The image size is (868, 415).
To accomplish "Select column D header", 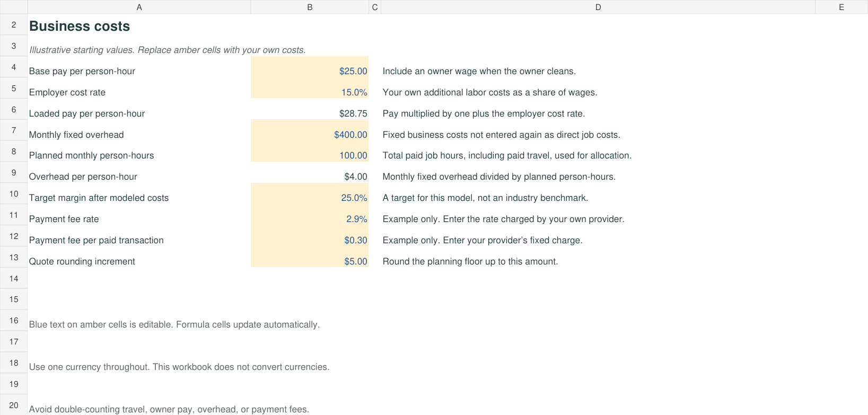I will click(598, 7).
